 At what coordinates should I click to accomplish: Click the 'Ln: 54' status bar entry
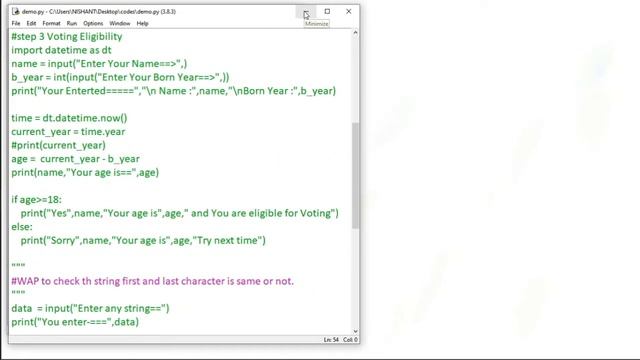(x=331, y=340)
